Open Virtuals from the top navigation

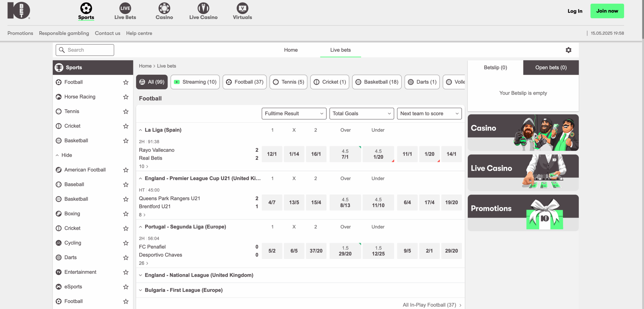[242, 11]
